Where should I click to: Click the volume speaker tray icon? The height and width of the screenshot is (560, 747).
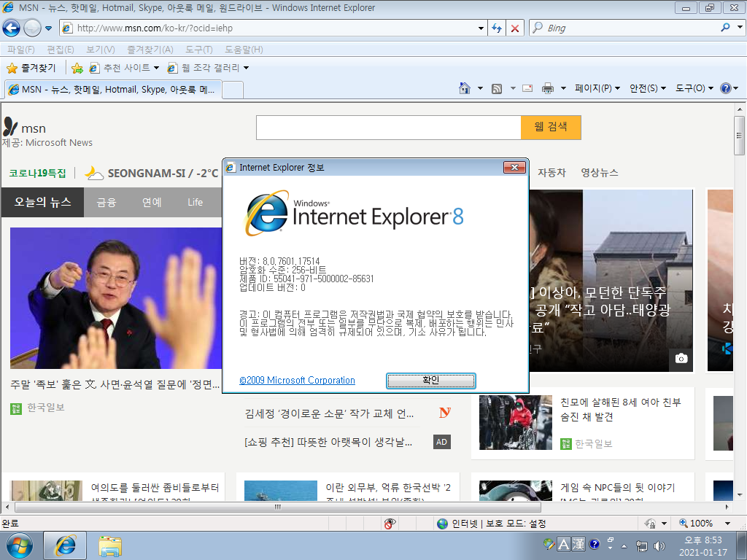coord(659,545)
